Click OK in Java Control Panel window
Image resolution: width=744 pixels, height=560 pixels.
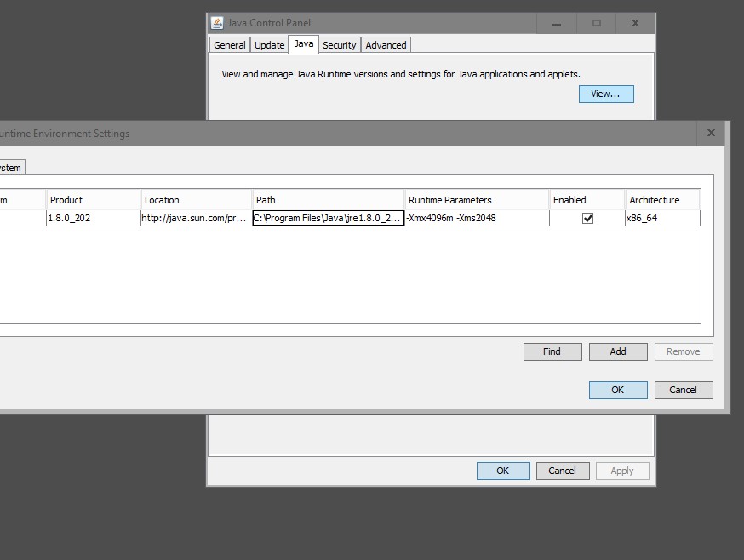(503, 471)
